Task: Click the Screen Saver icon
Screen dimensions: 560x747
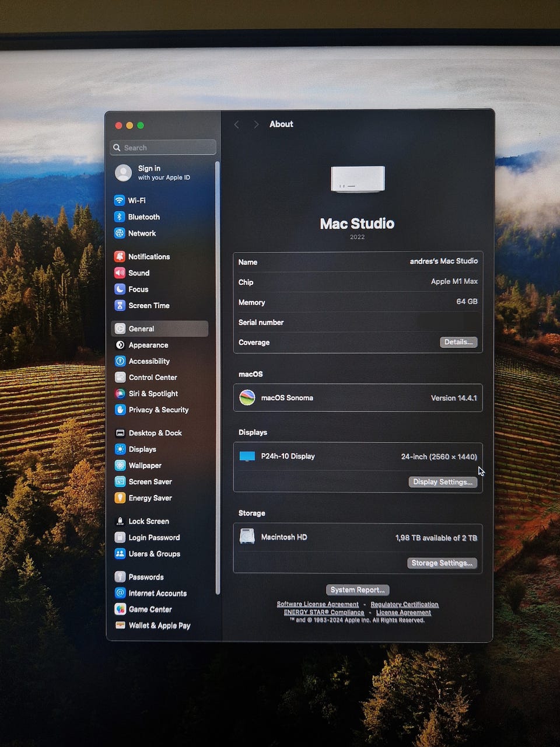Action: [120, 481]
